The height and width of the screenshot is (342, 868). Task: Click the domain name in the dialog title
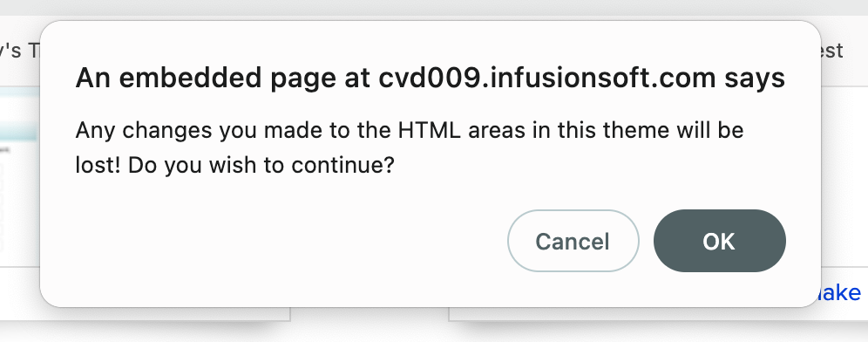[547, 79]
